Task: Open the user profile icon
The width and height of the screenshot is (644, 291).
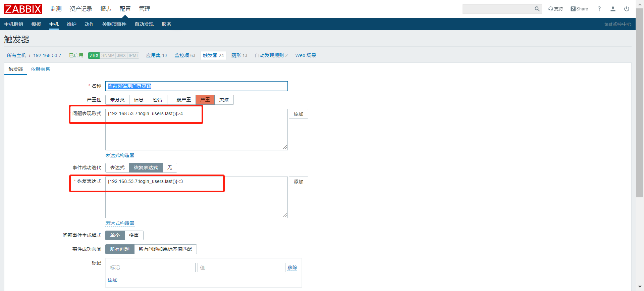Action: pos(613,9)
